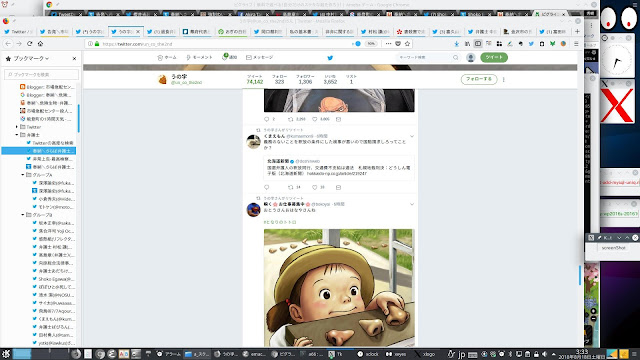Retweet the くまえもん tweet with 14 retweets

[x=294, y=187]
